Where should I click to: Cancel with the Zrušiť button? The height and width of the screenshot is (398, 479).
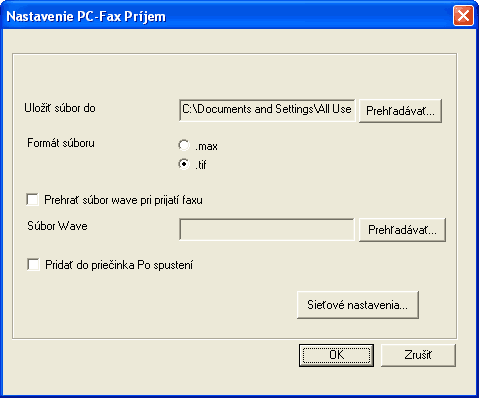tap(418, 355)
